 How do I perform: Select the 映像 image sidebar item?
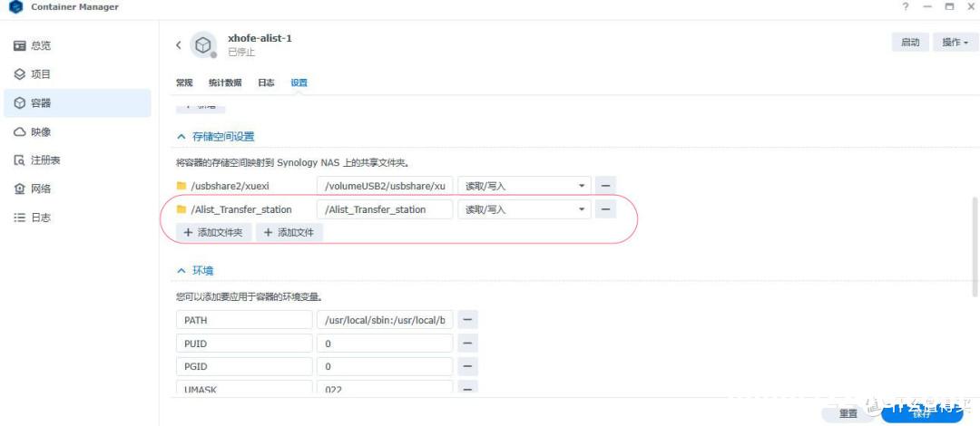coord(41,131)
